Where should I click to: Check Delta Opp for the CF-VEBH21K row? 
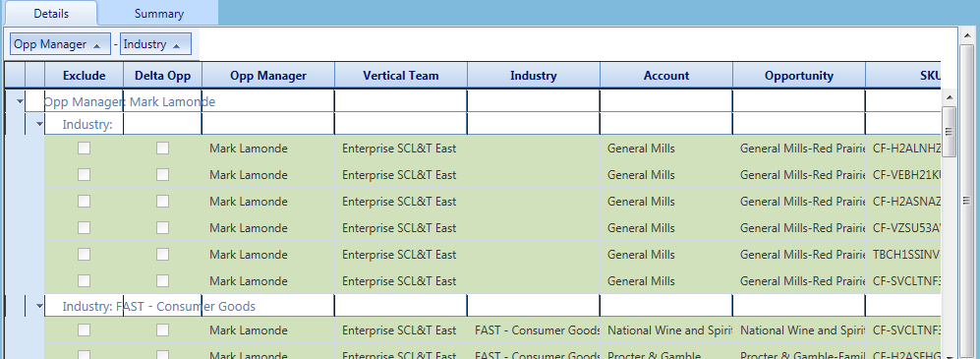pyautogui.click(x=162, y=174)
